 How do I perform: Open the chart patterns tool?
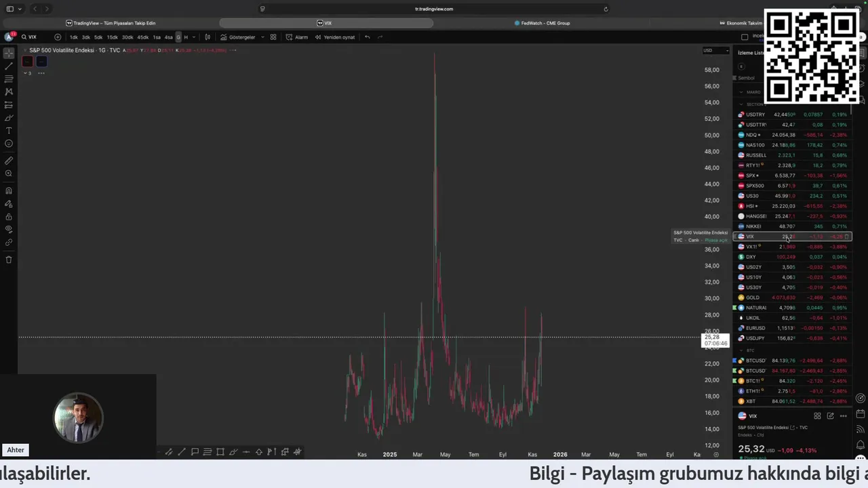(x=9, y=91)
